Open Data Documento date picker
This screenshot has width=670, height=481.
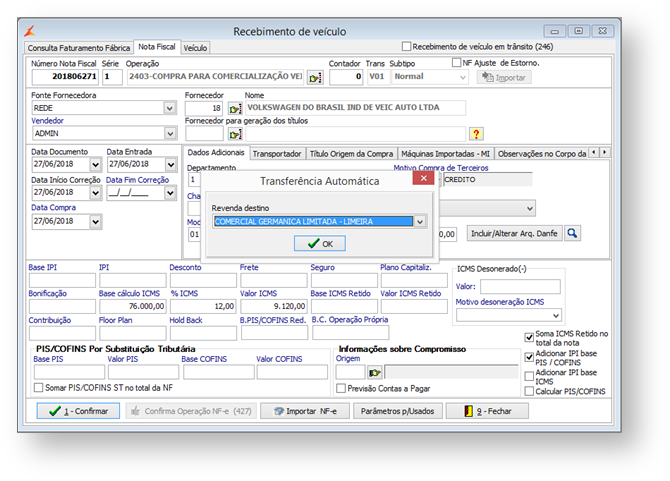point(95,164)
